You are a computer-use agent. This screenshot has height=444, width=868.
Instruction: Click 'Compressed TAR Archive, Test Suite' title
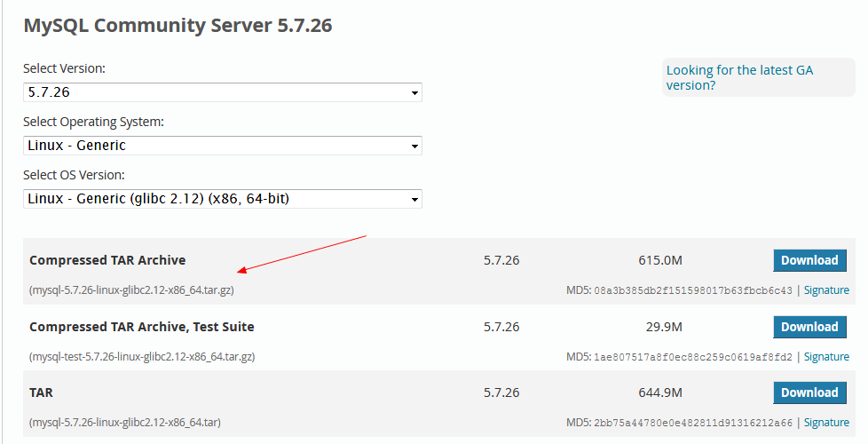coord(142,327)
